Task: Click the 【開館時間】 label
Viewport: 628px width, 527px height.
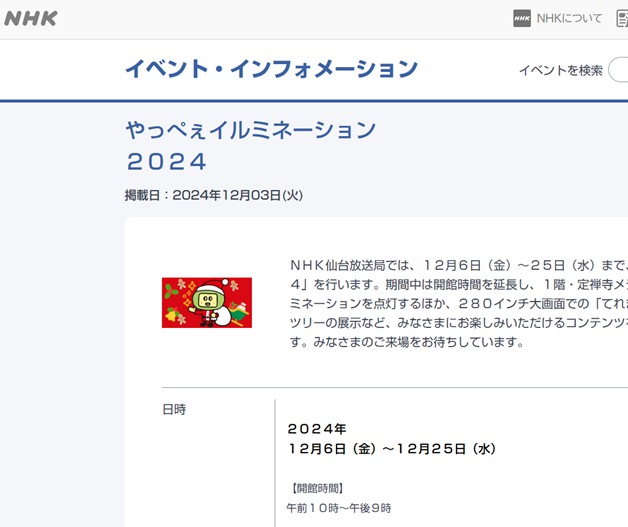Action: (315, 488)
